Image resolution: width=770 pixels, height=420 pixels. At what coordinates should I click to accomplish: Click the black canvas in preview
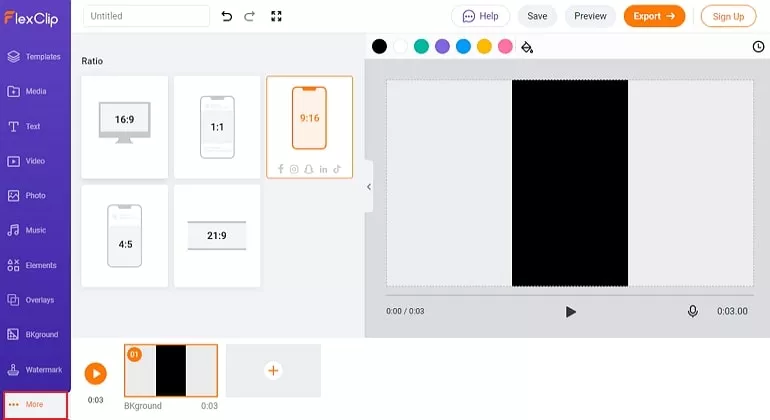pos(570,183)
